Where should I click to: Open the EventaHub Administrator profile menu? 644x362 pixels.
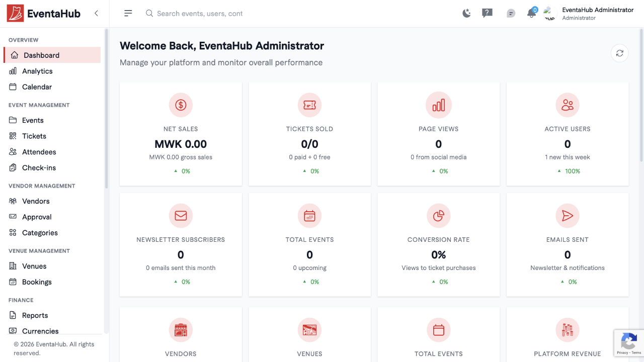point(589,14)
